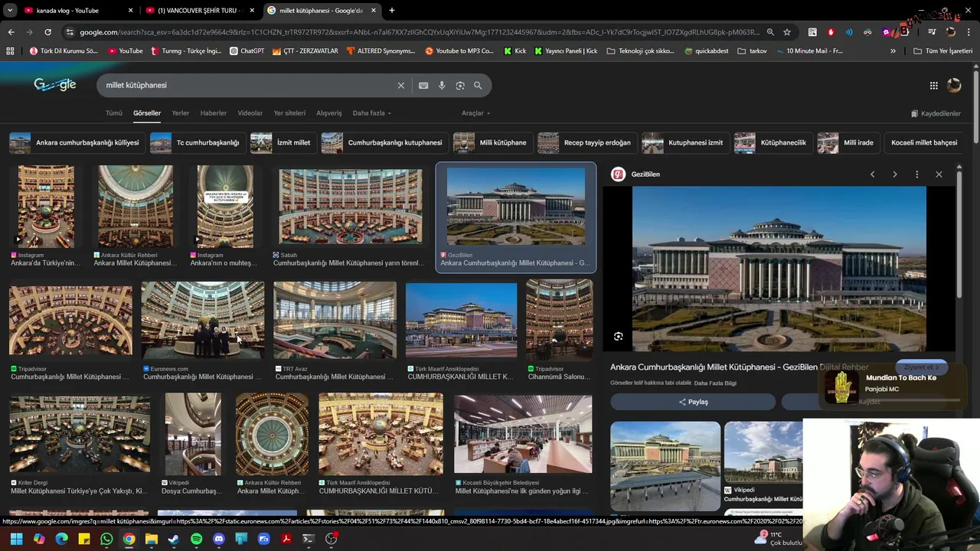980x551 pixels.
Task: Search inside image with Lens icon on preview
Action: [x=619, y=337]
